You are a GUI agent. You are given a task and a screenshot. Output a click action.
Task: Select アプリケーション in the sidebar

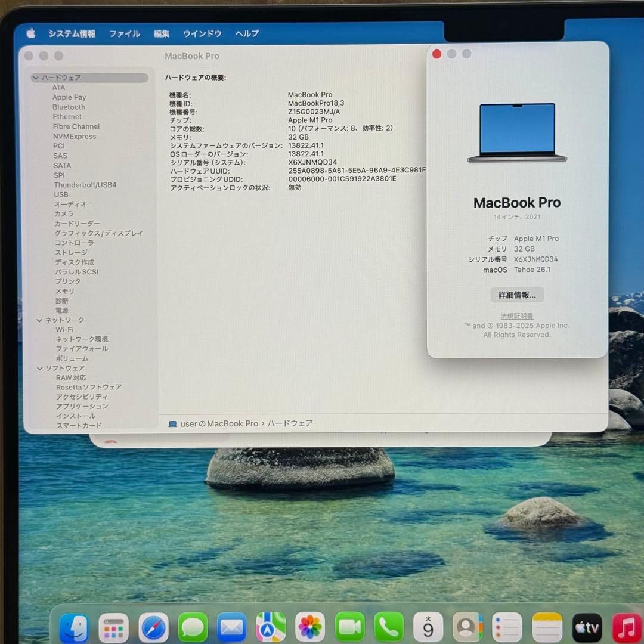tap(82, 407)
